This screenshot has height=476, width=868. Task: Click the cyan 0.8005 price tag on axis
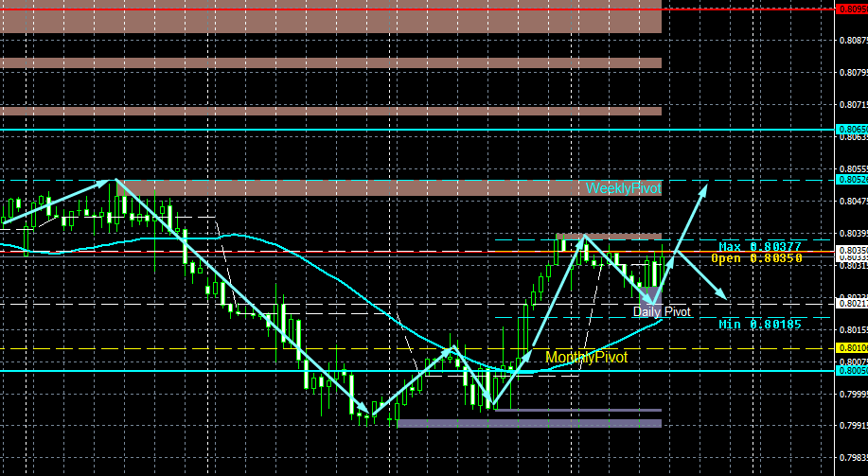click(851, 370)
